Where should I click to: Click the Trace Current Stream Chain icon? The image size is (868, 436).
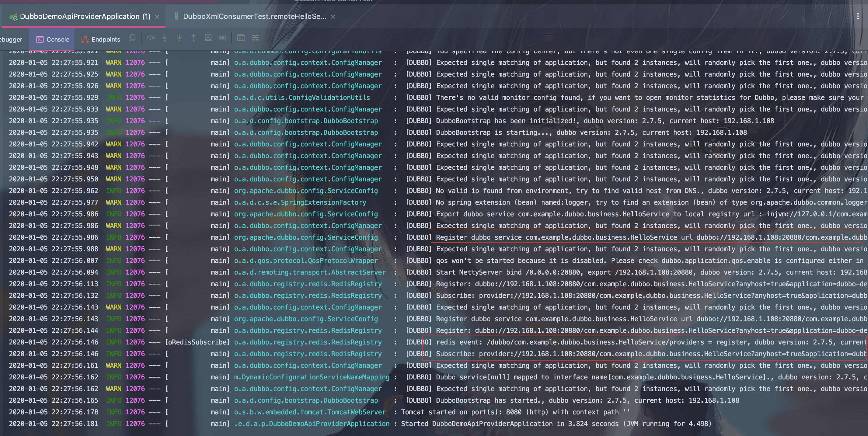click(x=255, y=38)
